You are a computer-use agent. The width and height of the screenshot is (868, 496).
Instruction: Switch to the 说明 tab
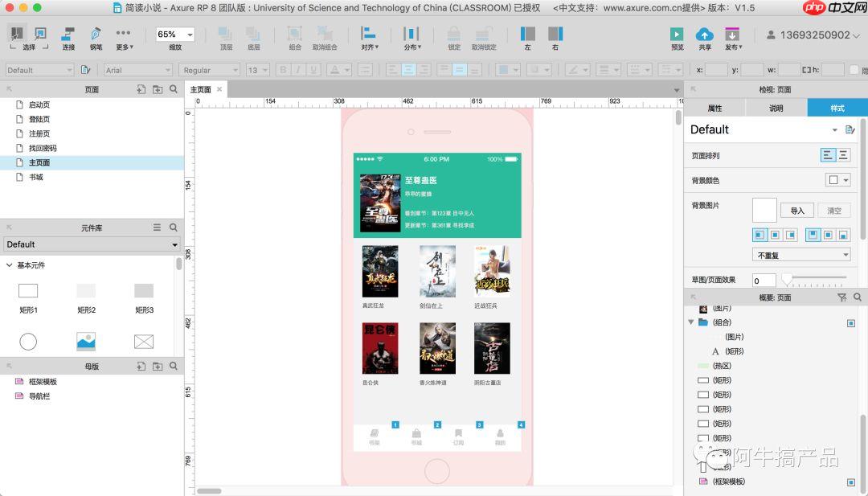coord(776,108)
